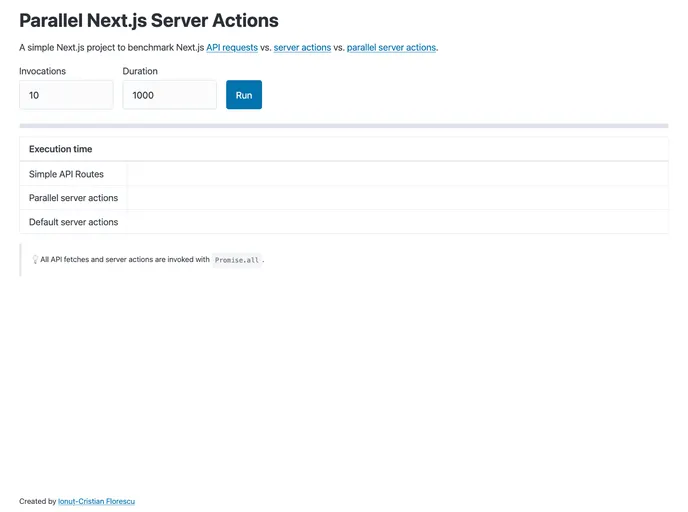The height and width of the screenshot is (512, 688).
Task: Click the Invocations field label
Action: pyautogui.click(x=43, y=71)
